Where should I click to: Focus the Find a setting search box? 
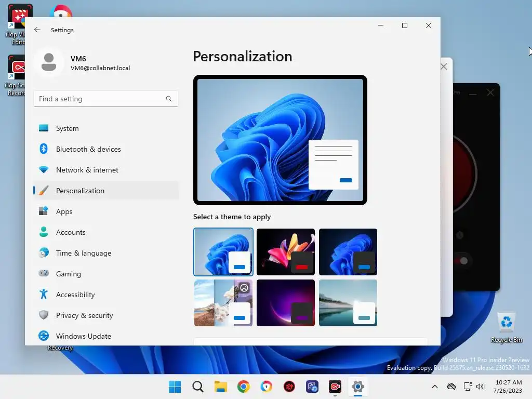(x=106, y=99)
